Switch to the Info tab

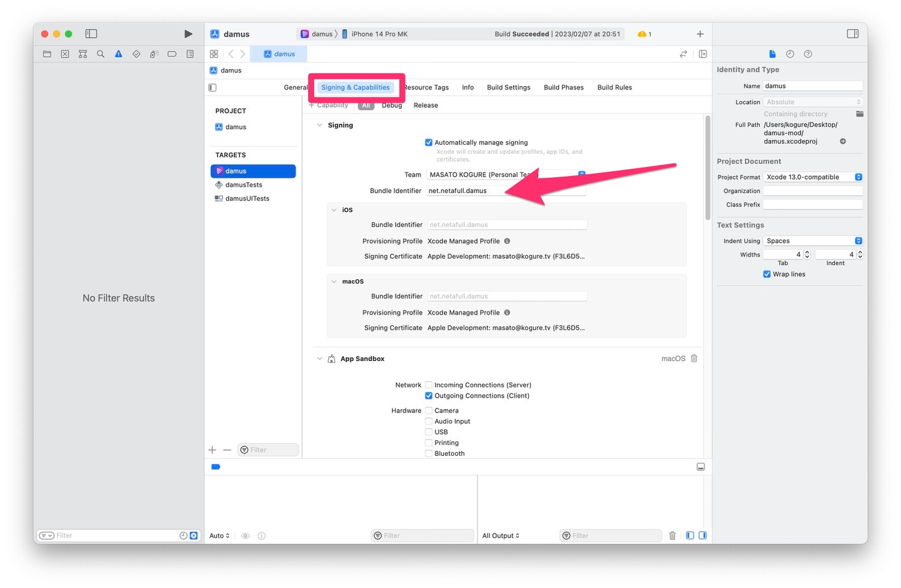coord(468,88)
